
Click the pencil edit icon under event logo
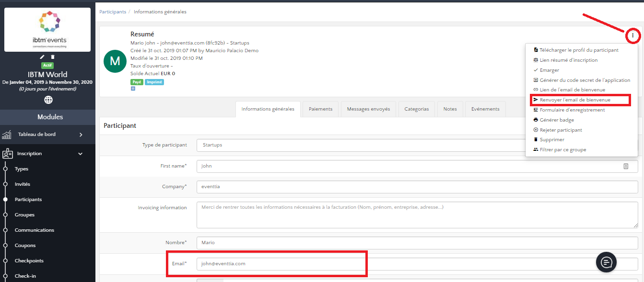click(x=42, y=57)
